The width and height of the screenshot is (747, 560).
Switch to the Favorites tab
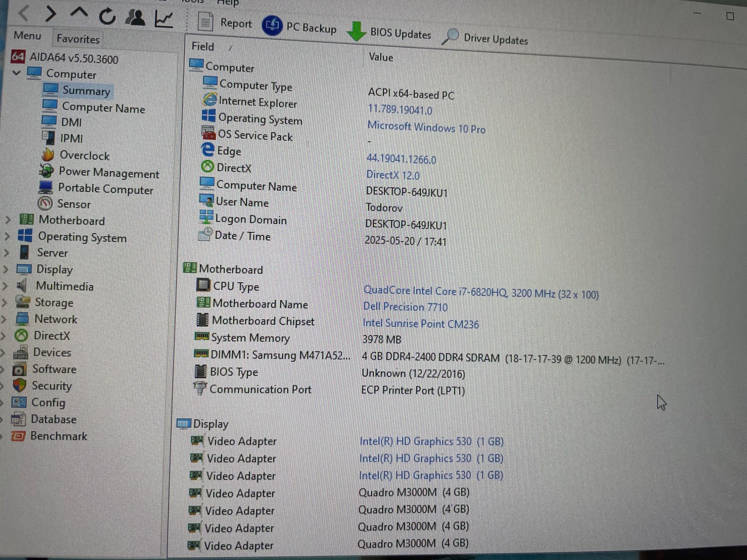pos(78,39)
